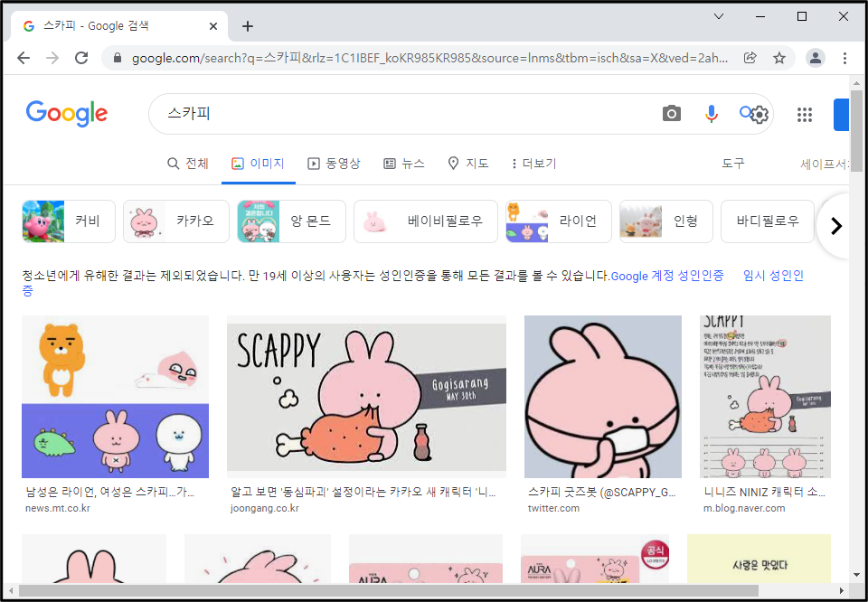Viewport: 868px width, 602px height.
Task: Bookmark this page with the star icon
Action: coord(778,58)
